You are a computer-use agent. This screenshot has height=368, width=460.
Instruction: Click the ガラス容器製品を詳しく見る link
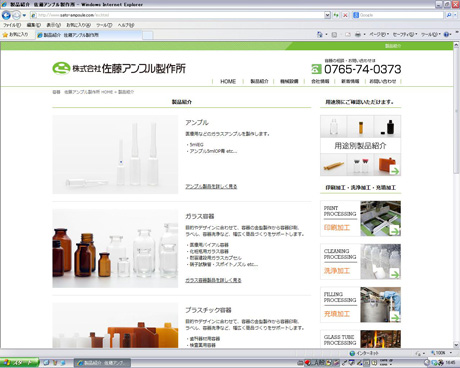click(213, 280)
